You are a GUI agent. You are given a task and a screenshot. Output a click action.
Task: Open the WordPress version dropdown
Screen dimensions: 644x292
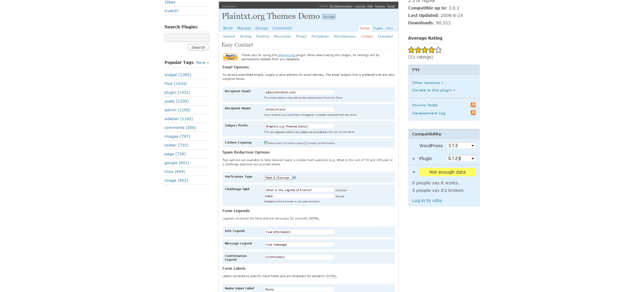[x=461, y=145]
